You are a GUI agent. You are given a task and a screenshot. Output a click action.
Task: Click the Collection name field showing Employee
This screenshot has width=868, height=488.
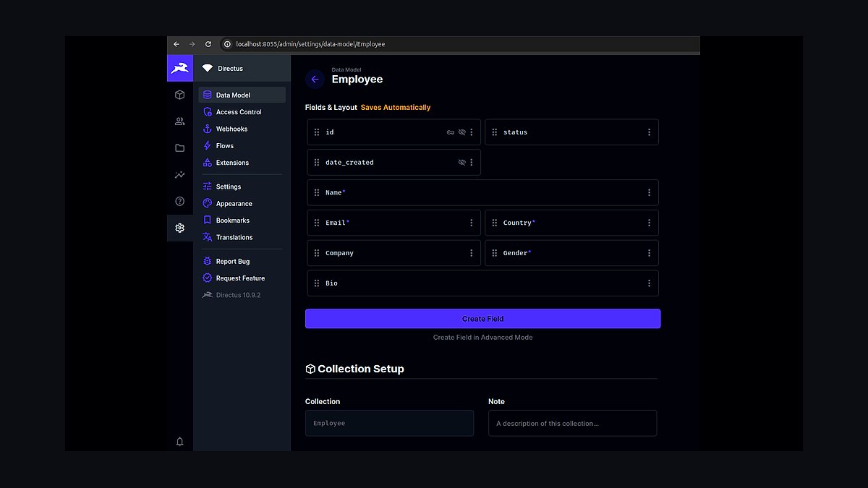pos(389,423)
